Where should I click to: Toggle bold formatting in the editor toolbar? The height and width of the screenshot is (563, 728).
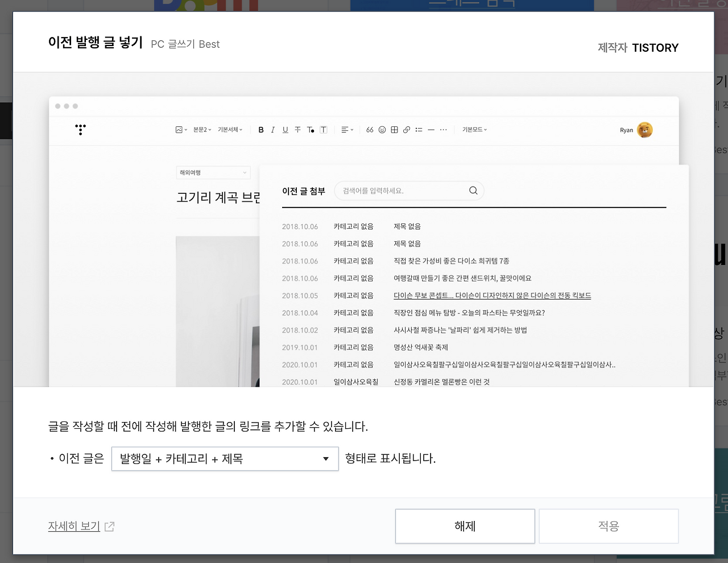[x=261, y=130]
